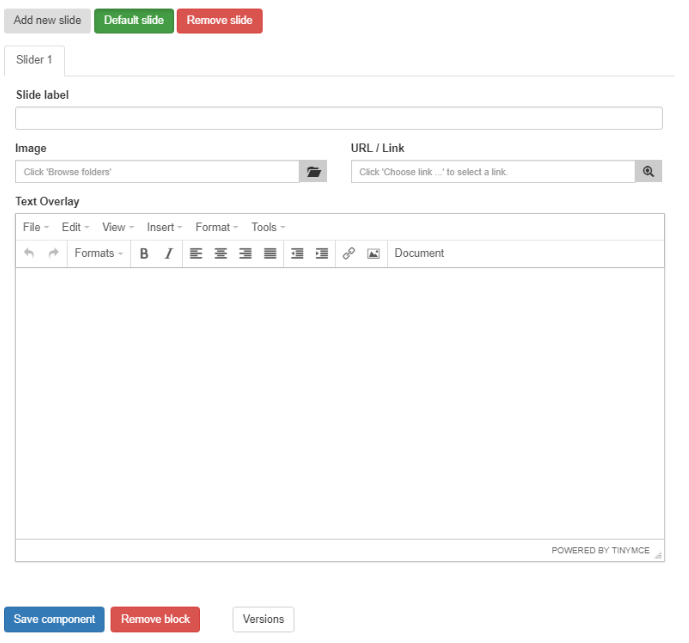Click into the Slide label field

pyautogui.click(x=338, y=119)
